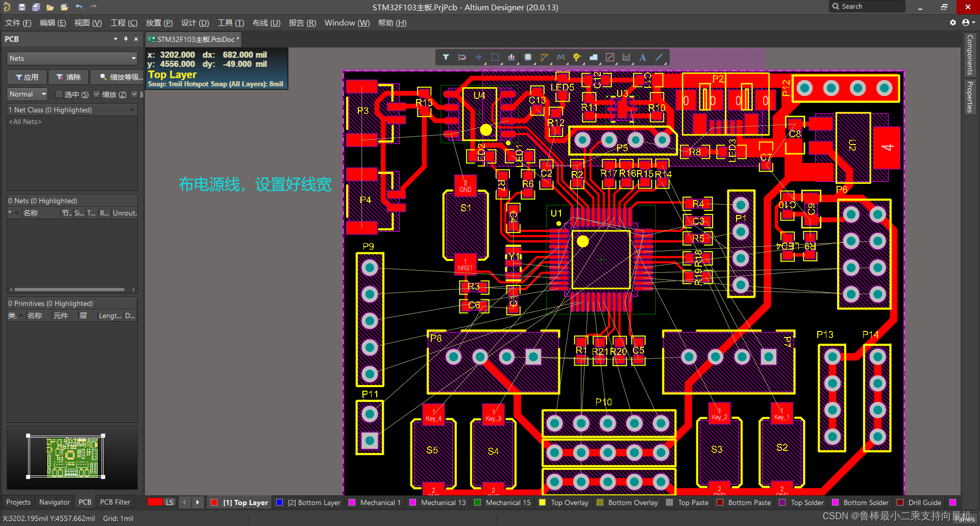Open the Normal mode dropdown
This screenshot has height=526, width=980.
(28, 94)
